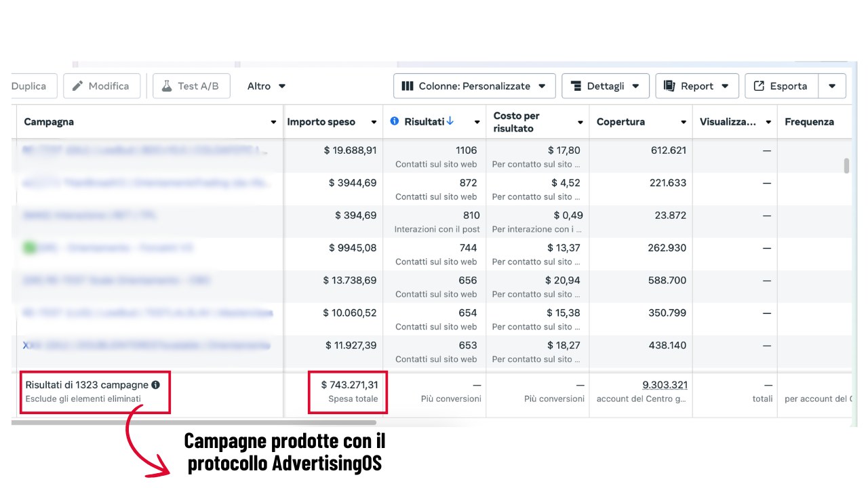Click the Dettagli breakdown icon
Screen dimensions: 868x488
(x=576, y=86)
